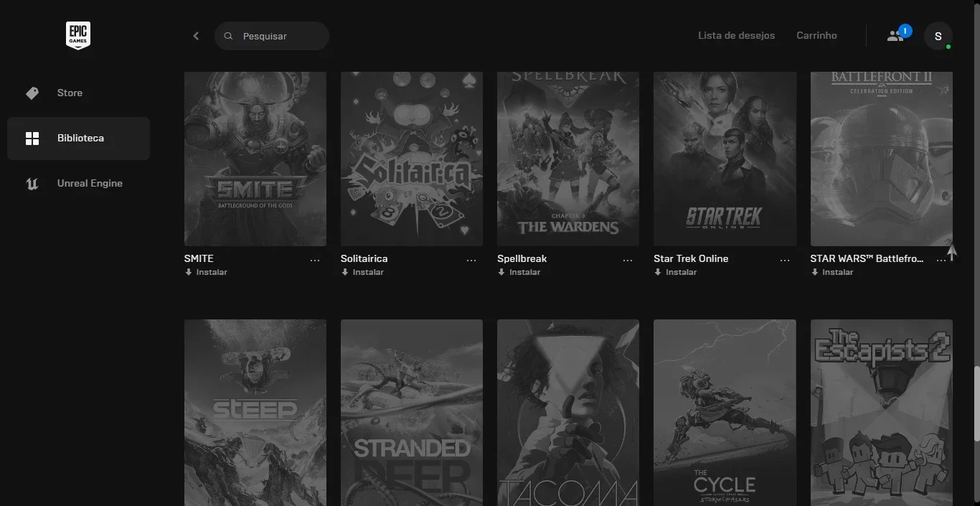
Task: Click the SMITE title text
Action: coord(199,258)
